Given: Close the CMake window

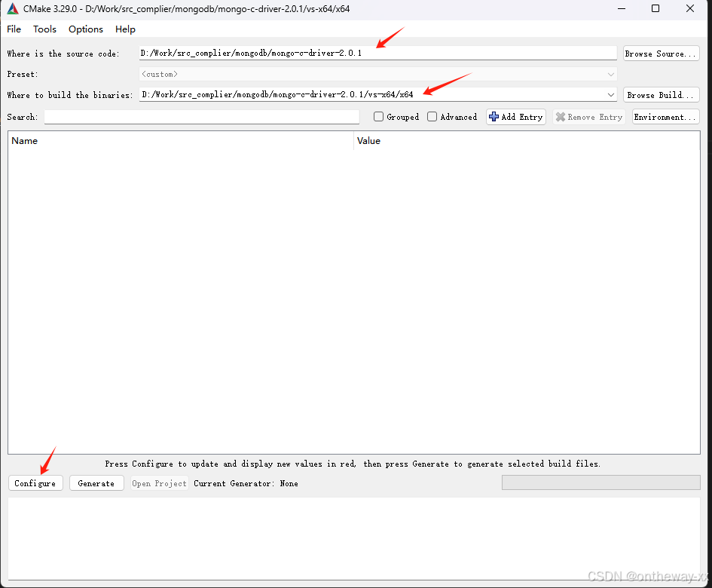Looking at the screenshot, I should pyautogui.click(x=689, y=8).
